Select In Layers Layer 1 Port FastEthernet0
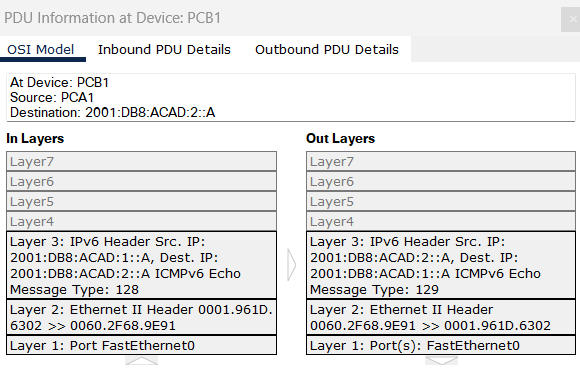Image resolution: width=580 pixels, height=372 pixels. (x=141, y=345)
